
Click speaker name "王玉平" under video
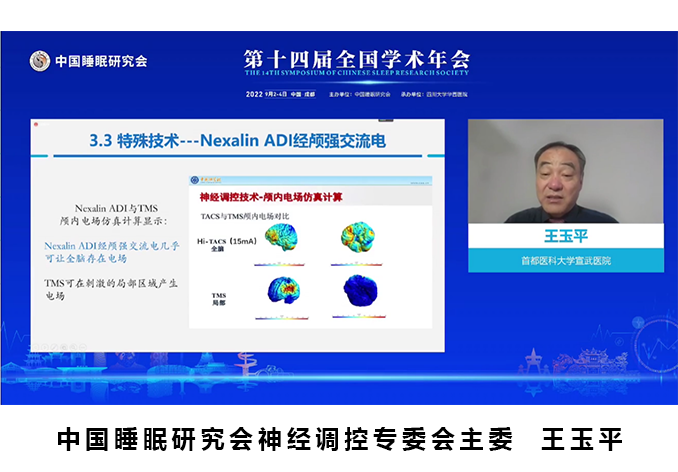tap(566, 236)
